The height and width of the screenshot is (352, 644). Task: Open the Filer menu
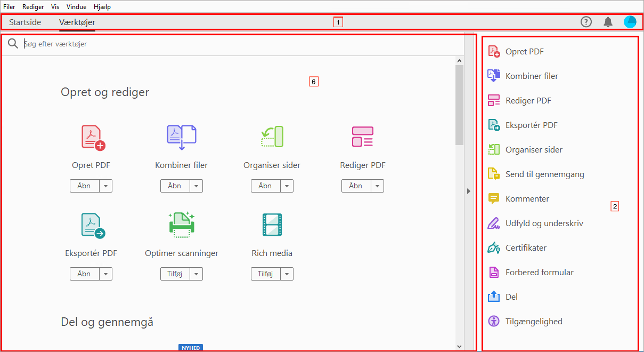coord(9,7)
